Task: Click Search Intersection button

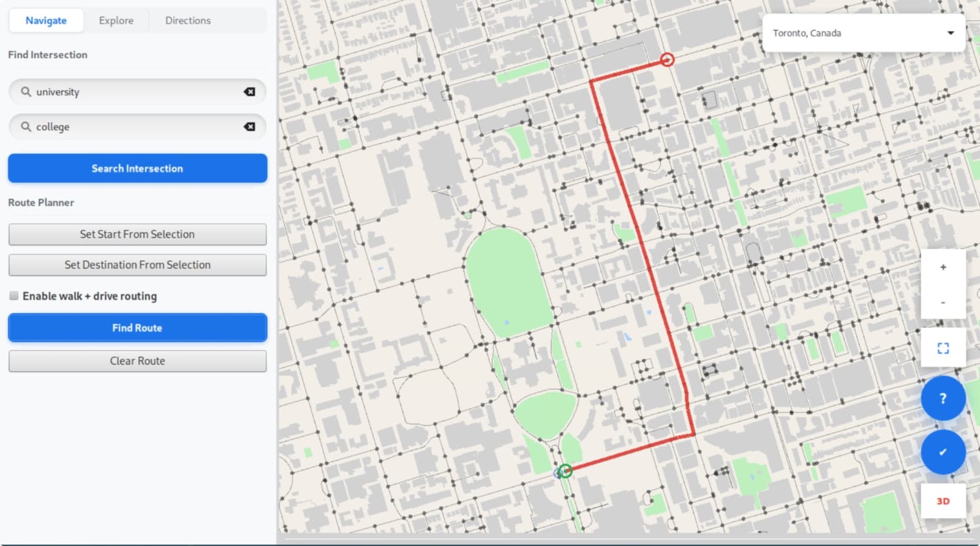Action: click(x=137, y=168)
